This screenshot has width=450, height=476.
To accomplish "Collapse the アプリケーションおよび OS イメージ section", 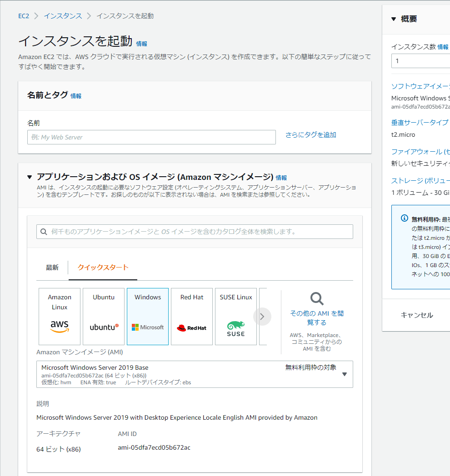I will click(x=30, y=177).
